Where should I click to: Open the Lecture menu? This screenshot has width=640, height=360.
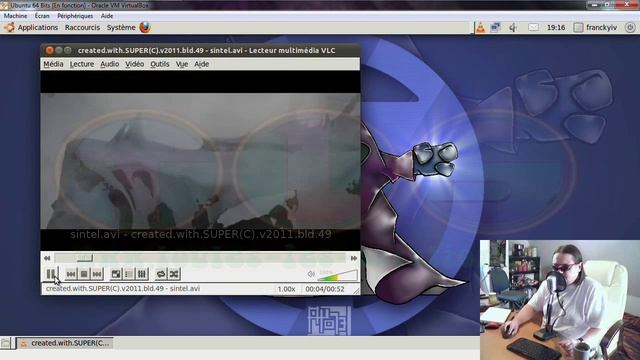(82, 64)
